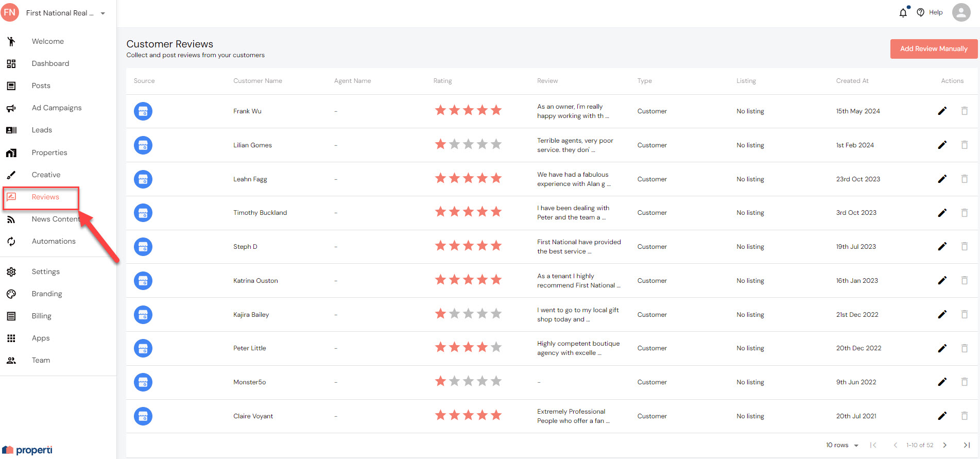
Task: Go to next page of reviews
Action: pos(944,445)
